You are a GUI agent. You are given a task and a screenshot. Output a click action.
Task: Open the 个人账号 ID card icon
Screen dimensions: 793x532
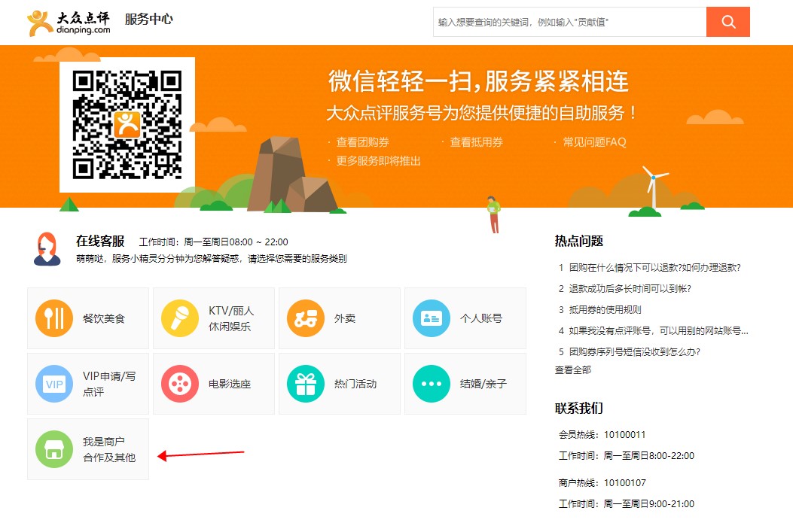[x=432, y=318]
